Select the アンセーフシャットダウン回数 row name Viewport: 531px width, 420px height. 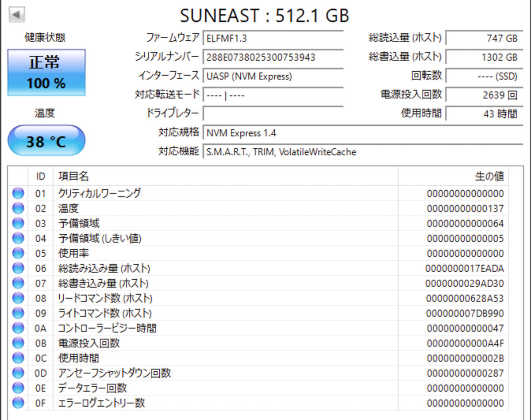coord(115,373)
